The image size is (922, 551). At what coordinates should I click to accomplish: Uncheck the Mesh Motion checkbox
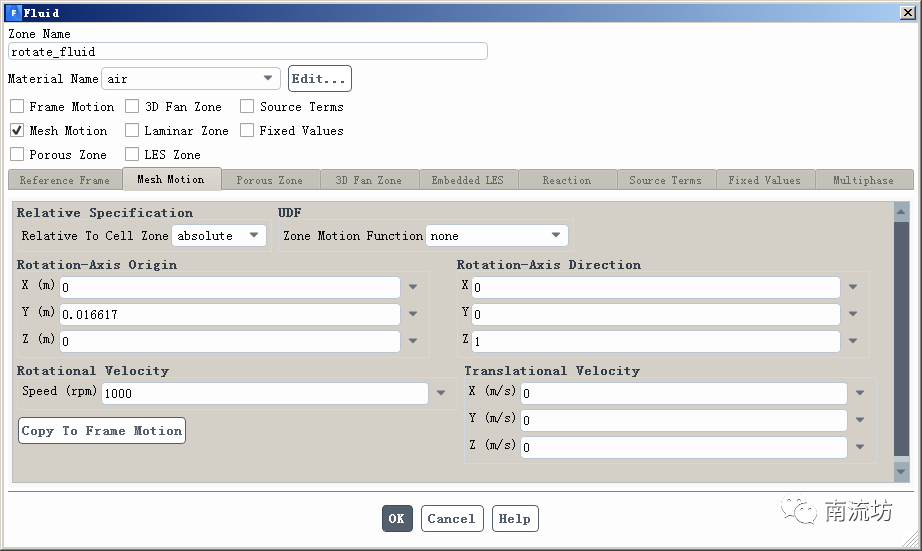[x=17, y=131]
